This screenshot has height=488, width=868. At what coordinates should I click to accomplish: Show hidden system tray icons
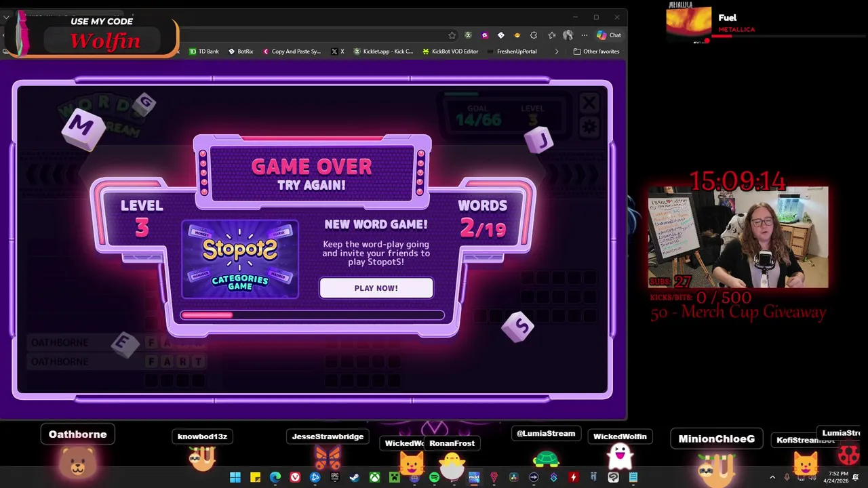pos(772,478)
